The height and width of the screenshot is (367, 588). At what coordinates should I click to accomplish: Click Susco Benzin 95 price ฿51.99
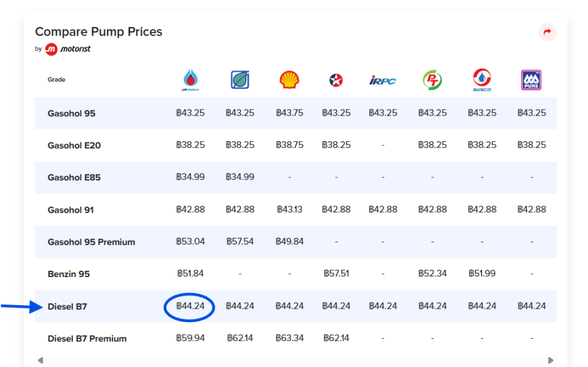click(x=482, y=273)
